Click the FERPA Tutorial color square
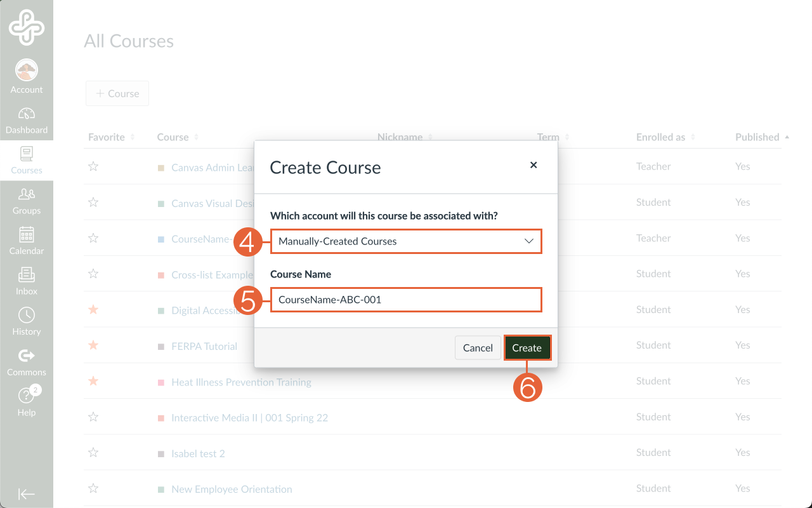812x508 pixels. click(160, 347)
